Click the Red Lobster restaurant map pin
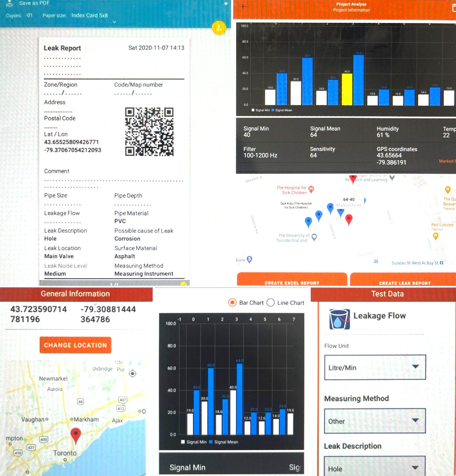Image resolution: width=456 pixels, height=476 pixels. [436, 236]
